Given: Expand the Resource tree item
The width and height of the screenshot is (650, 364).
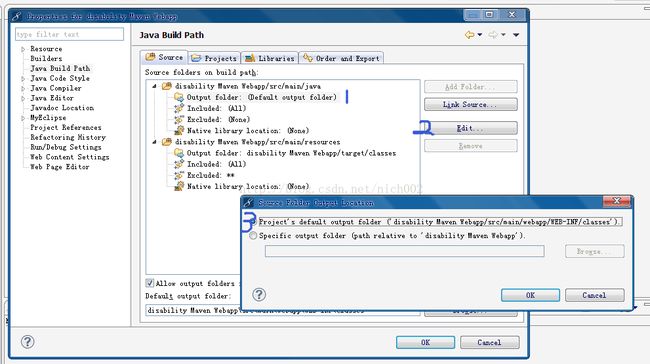Looking at the screenshot, I should click(x=23, y=49).
